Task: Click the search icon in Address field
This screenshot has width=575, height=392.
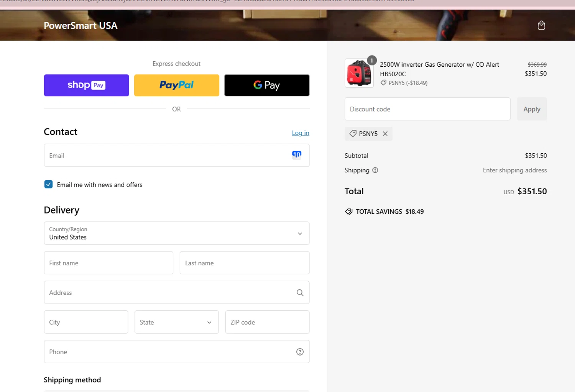Action: [300, 293]
